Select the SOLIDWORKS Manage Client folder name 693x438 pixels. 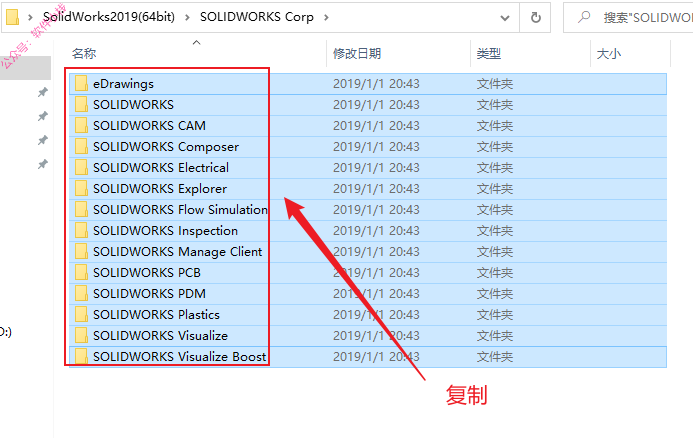[x=178, y=251]
